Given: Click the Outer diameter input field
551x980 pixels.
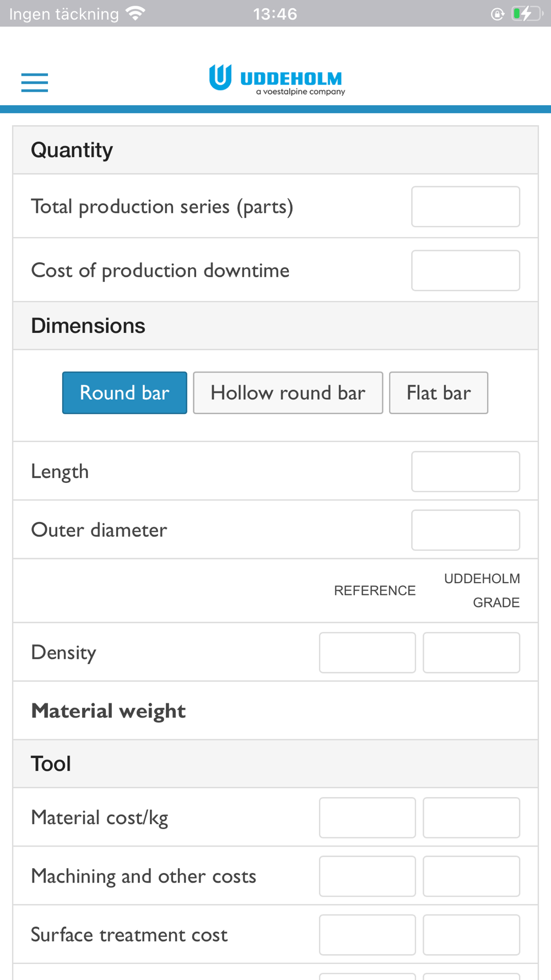Looking at the screenshot, I should 466,530.
